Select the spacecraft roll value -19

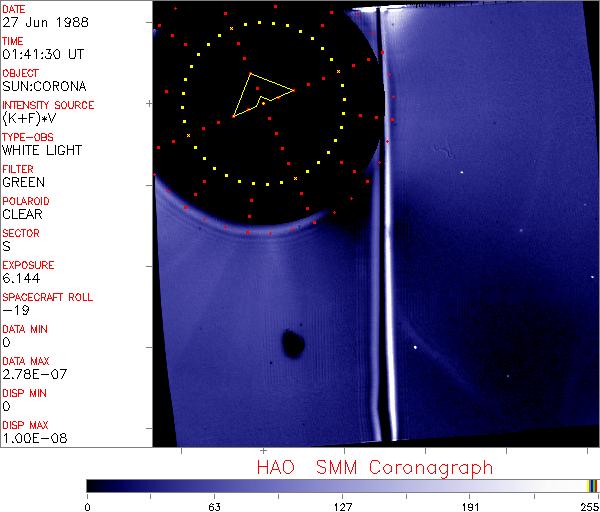tap(14, 310)
